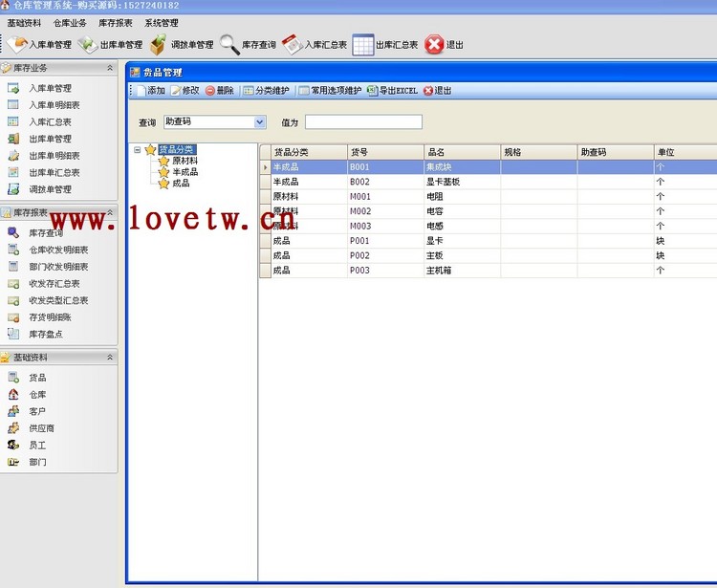Viewport: 717px width, 588px height.
Task: Collapse the 库存报表 sidebar panel
Action: pos(110,212)
